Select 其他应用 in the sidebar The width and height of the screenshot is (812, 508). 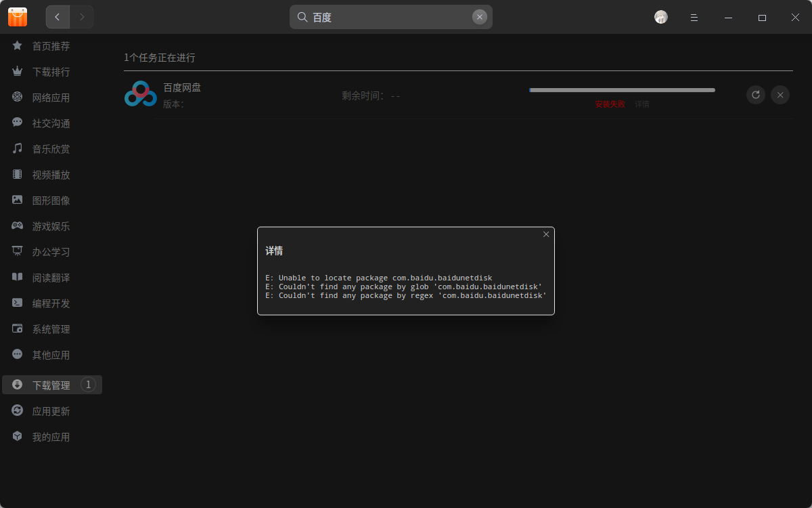(x=52, y=355)
